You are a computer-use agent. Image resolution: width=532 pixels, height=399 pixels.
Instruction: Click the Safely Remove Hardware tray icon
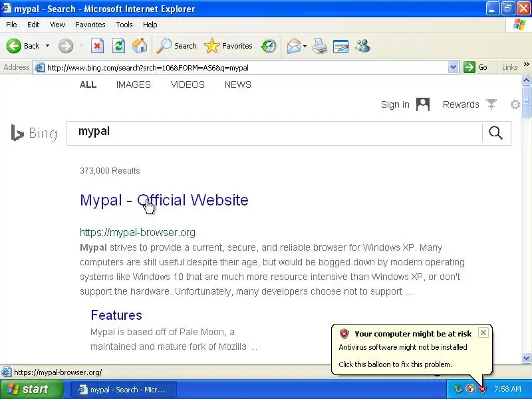pyautogui.click(x=458, y=389)
